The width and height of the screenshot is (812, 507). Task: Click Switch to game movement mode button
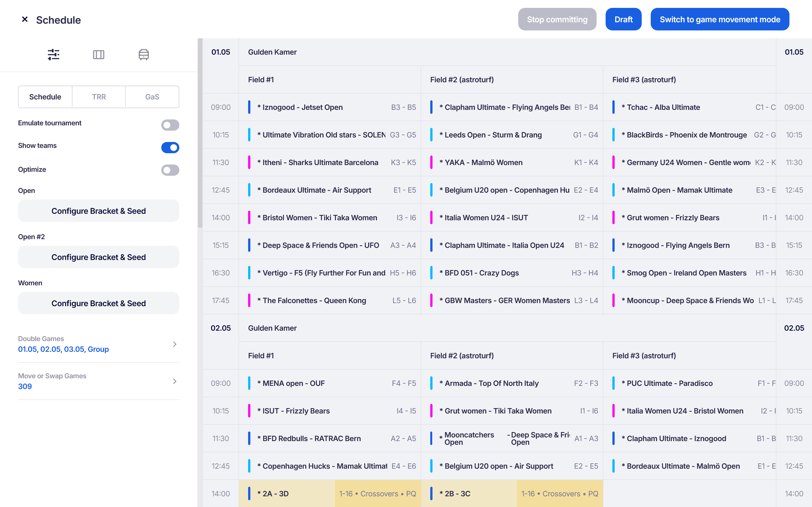pos(720,19)
